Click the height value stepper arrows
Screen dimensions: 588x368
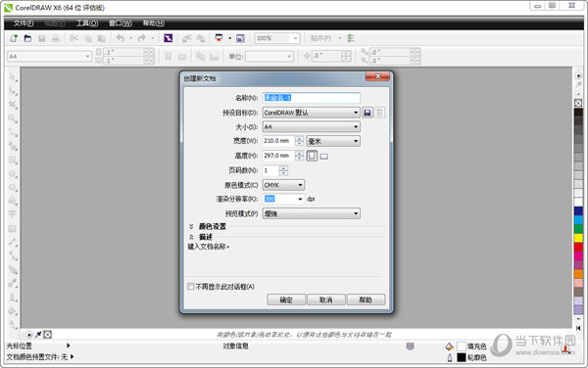[x=299, y=156]
